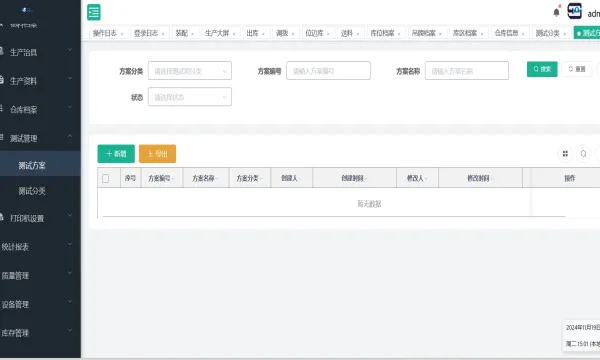The width and height of the screenshot is (600, 360).
Task: Click the 操作 column header
Action: [570, 178]
